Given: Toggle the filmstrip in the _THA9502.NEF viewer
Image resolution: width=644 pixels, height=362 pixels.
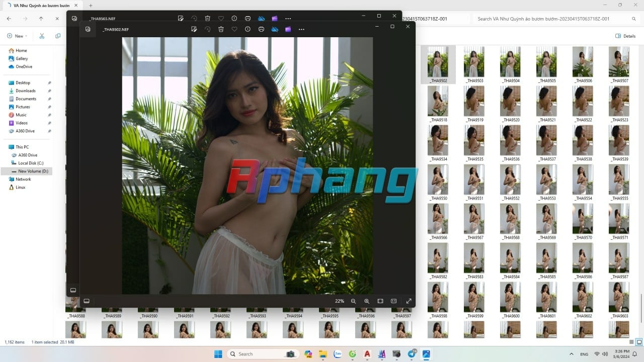Looking at the screenshot, I should [x=87, y=301].
